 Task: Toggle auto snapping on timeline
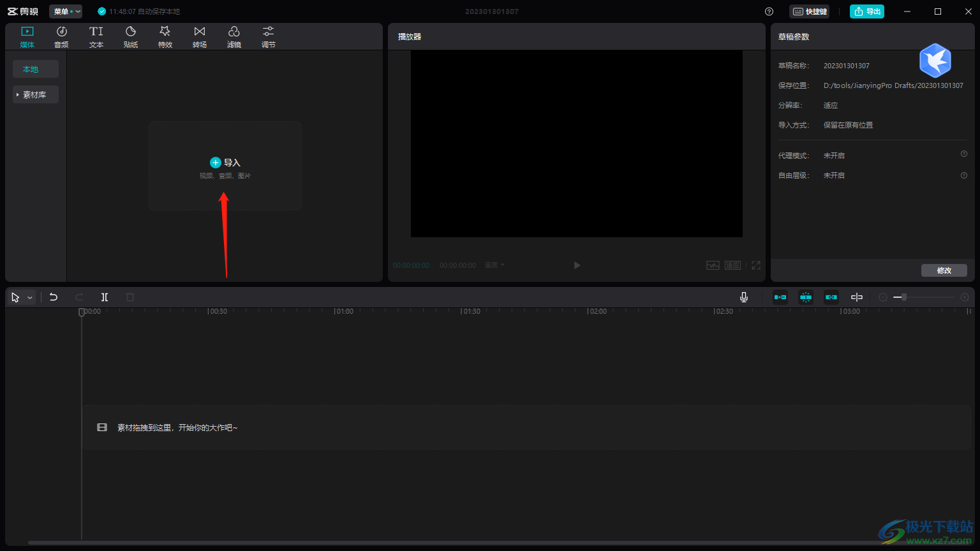pos(806,297)
